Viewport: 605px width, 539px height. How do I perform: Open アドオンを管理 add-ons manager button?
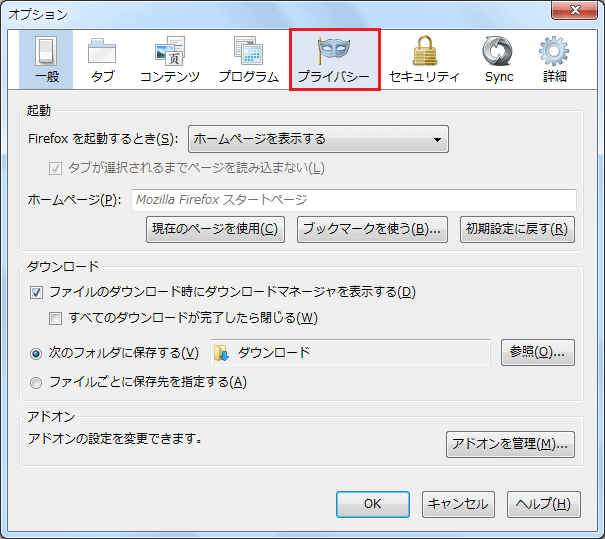(x=510, y=444)
